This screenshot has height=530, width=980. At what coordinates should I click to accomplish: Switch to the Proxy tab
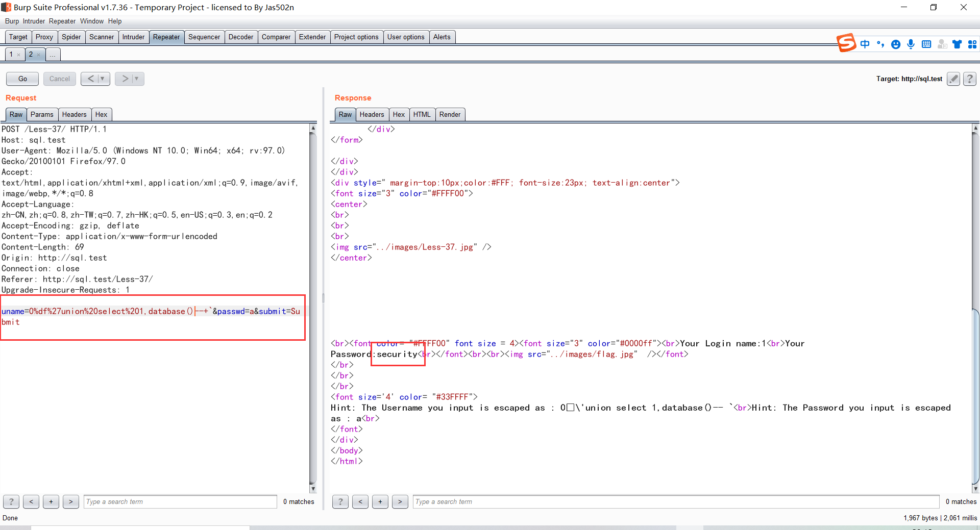[44, 37]
